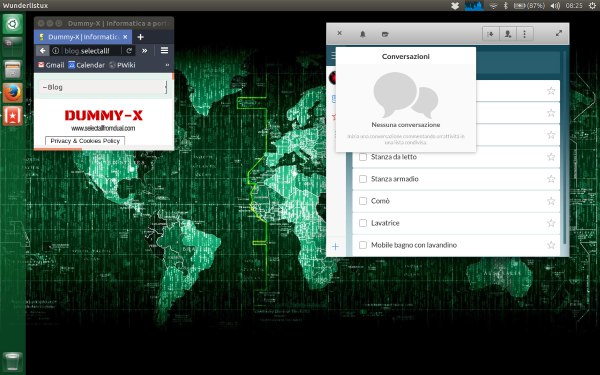Screen dimensions: 600x375
Task: Open the share list person icon
Action: pos(508,34)
